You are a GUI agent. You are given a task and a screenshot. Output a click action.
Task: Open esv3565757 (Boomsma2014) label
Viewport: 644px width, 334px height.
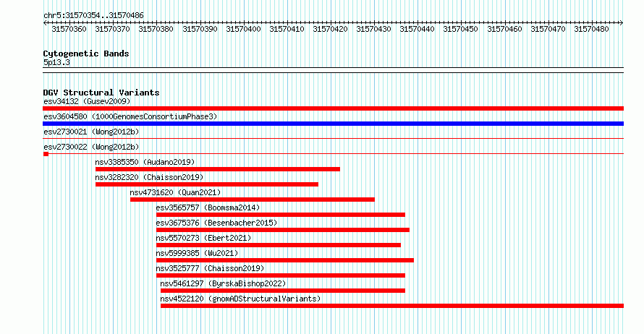(x=208, y=207)
